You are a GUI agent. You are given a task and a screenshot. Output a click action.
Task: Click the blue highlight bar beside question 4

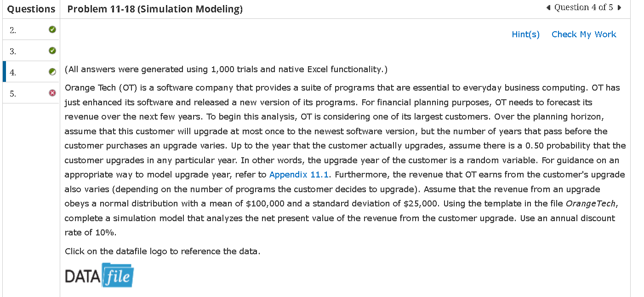[x=5, y=72]
